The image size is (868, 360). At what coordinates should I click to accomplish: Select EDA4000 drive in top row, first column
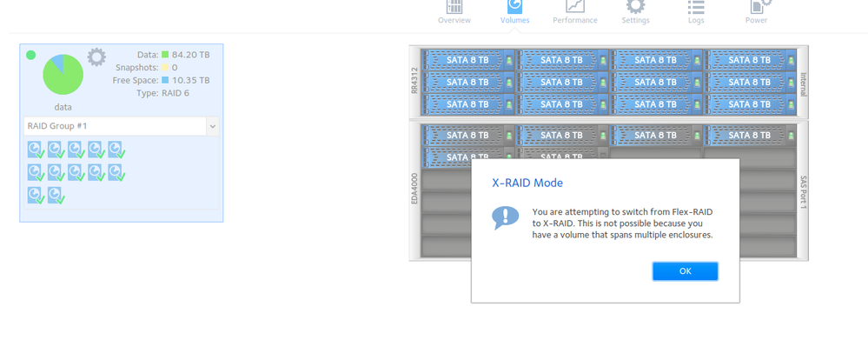click(x=467, y=135)
